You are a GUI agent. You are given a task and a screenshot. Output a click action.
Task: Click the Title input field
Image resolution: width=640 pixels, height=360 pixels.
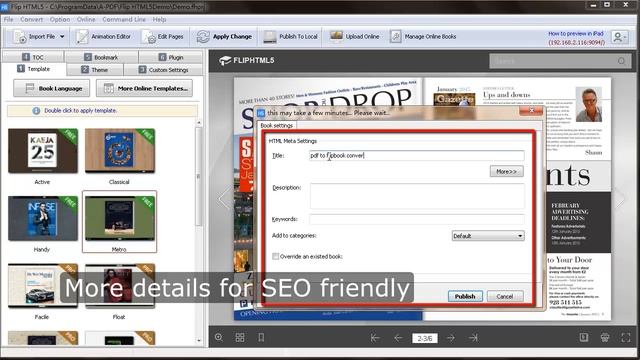pyautogui.click(x=417, y=156)
